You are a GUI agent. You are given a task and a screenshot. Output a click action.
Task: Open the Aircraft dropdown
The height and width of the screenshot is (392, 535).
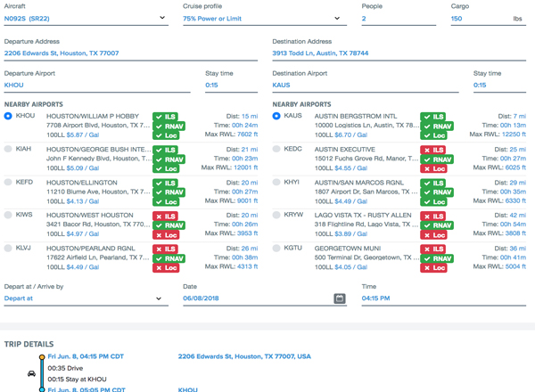click(x=85, y=18)
